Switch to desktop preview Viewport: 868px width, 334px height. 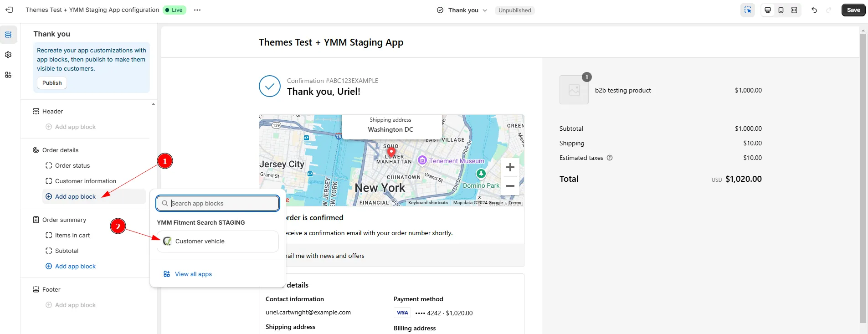[768, 10]
